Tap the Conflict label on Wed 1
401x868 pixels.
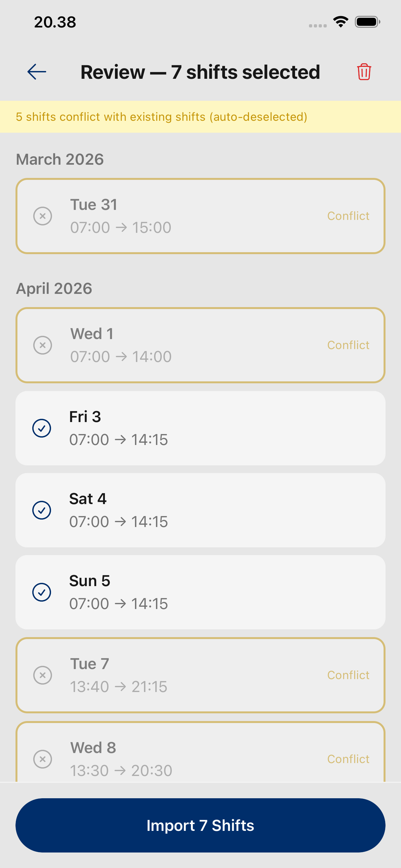tap(348, 345)
